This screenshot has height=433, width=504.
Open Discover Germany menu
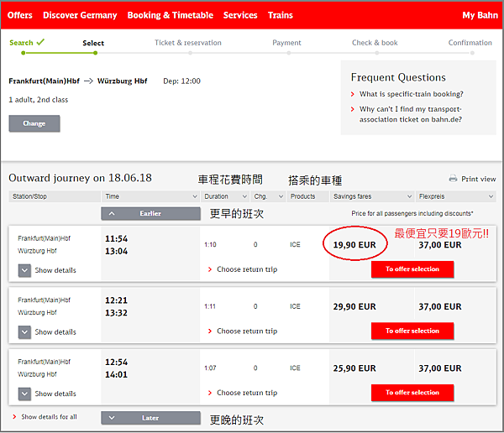80,15
